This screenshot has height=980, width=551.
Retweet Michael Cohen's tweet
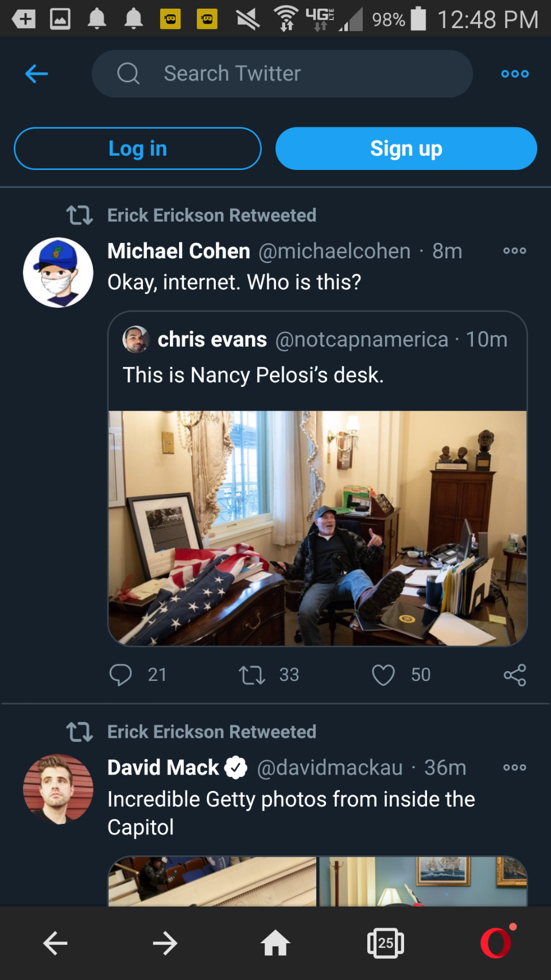click(252, 675)
